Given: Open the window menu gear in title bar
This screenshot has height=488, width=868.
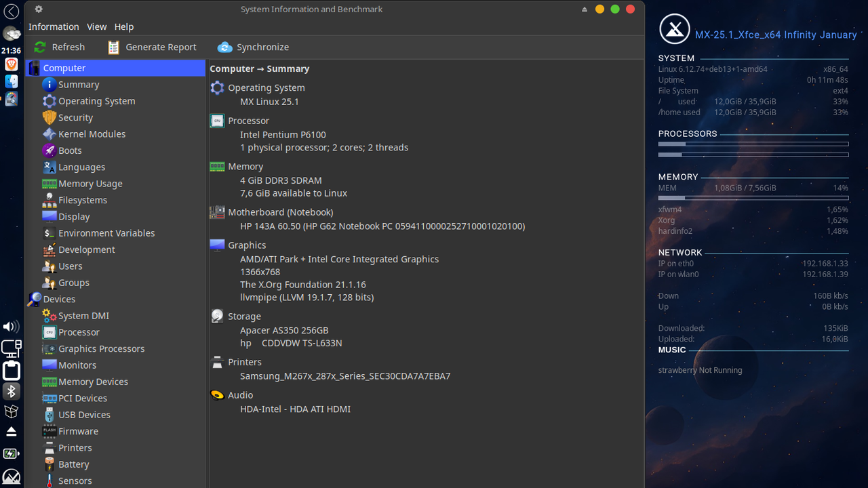Looking at the screenshot, I should tap(39, 9).
